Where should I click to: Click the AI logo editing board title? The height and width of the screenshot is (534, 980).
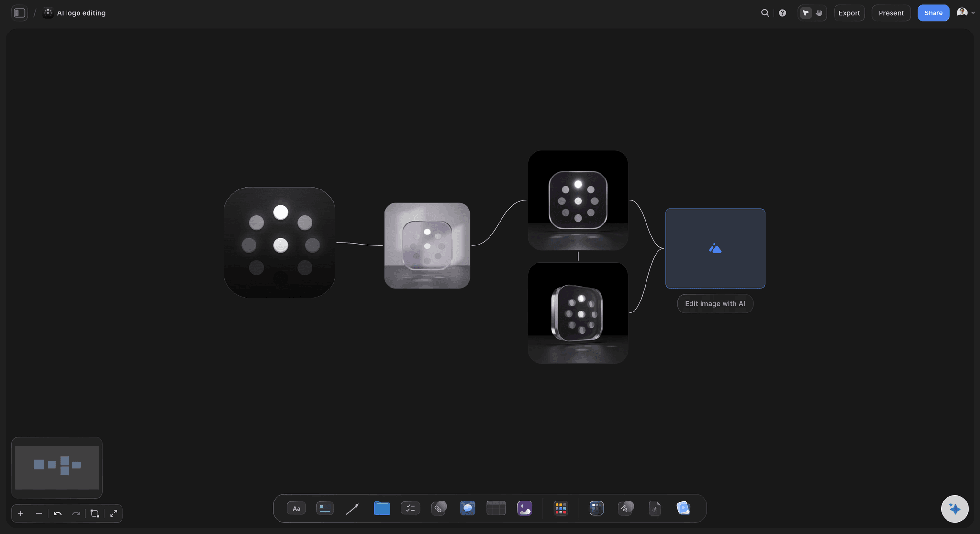coord(81,13)
